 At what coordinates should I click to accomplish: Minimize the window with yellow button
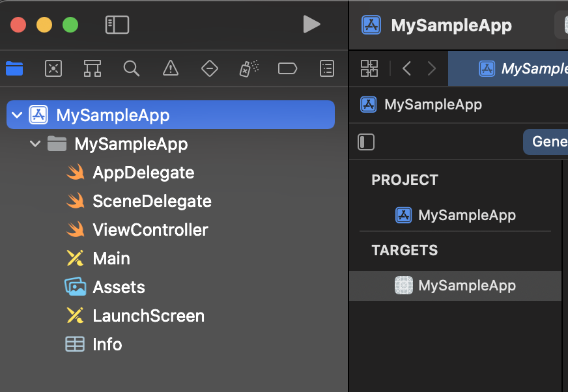click(44, 25)
